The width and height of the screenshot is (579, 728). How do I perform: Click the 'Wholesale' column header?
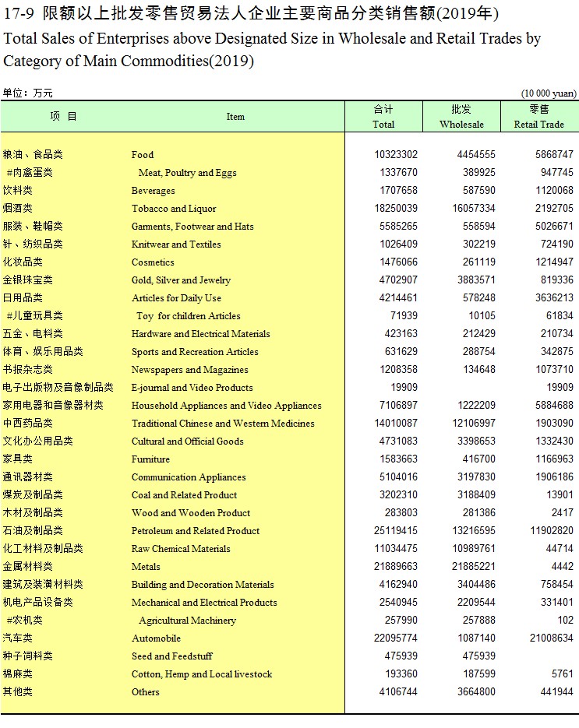(x=461, y=117)
